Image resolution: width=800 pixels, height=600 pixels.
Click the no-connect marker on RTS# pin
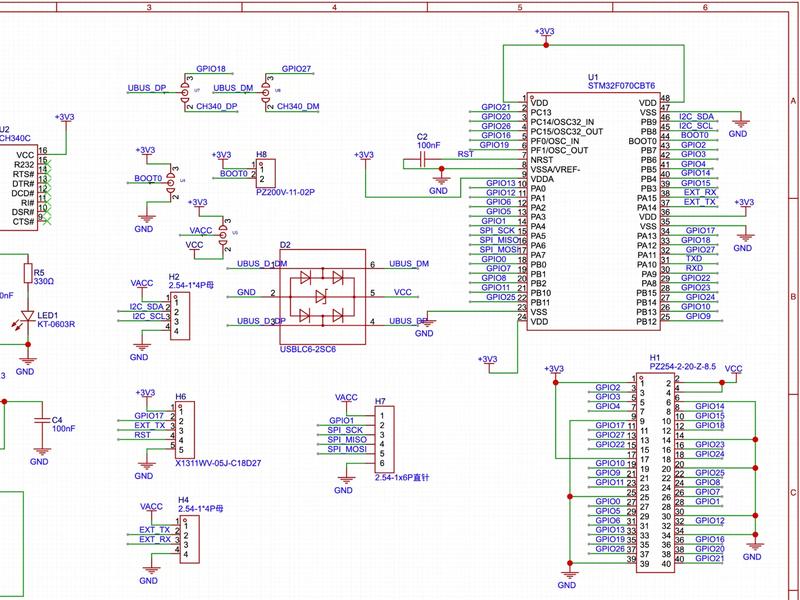tap(46, 172)
